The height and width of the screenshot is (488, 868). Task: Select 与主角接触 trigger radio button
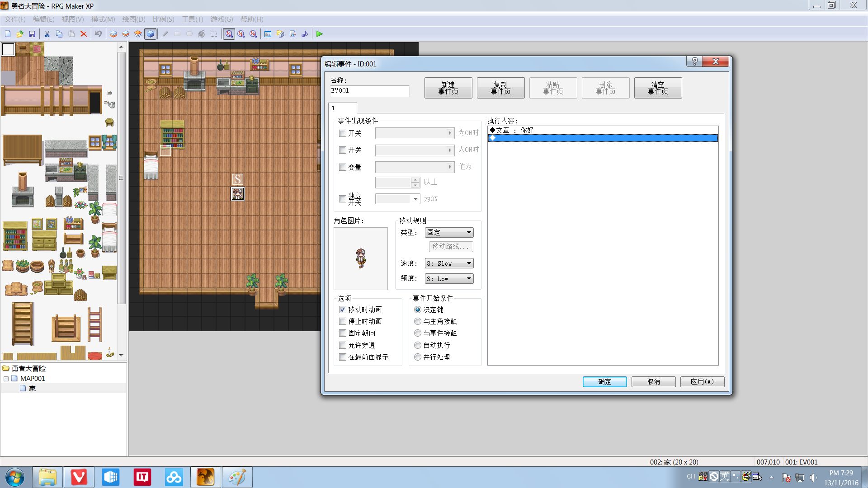point(418,321)
